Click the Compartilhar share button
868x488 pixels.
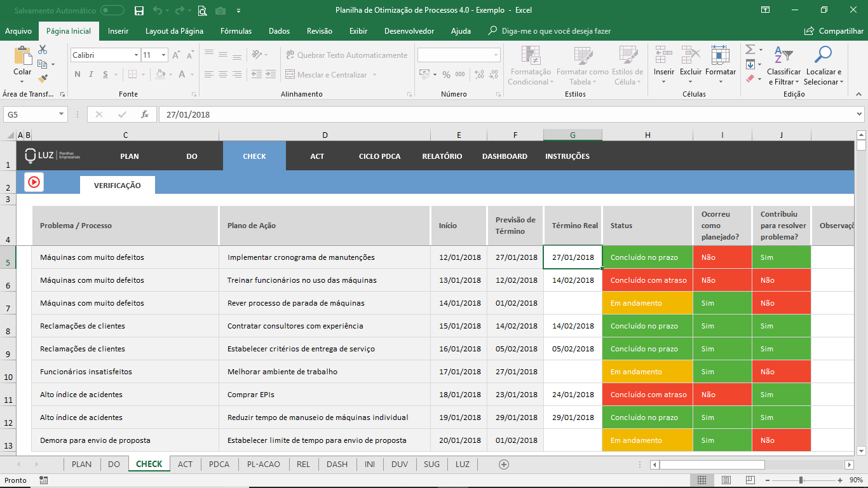click(834, 31)
